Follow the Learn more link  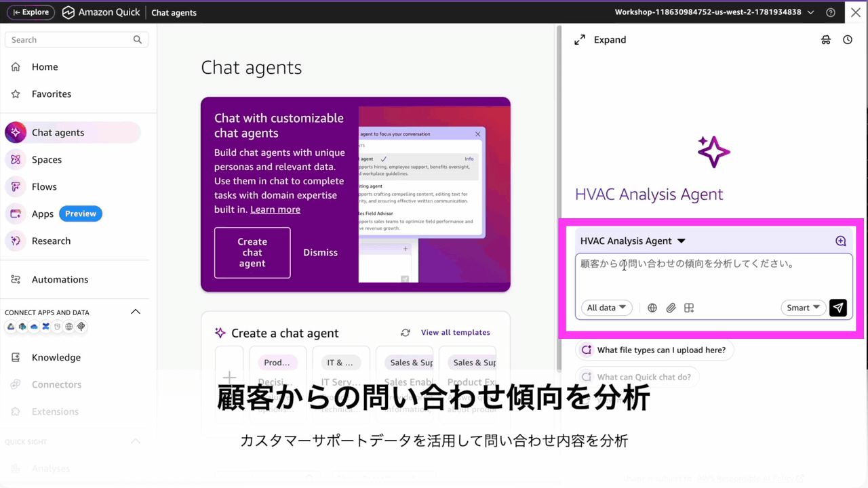point(275,209)
